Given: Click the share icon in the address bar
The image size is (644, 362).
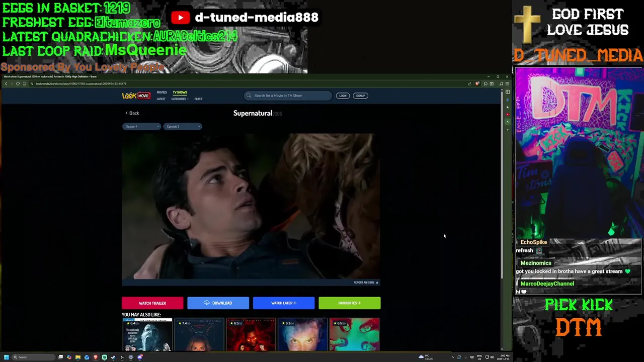Looking at the screenshot, I should (470, 83).
